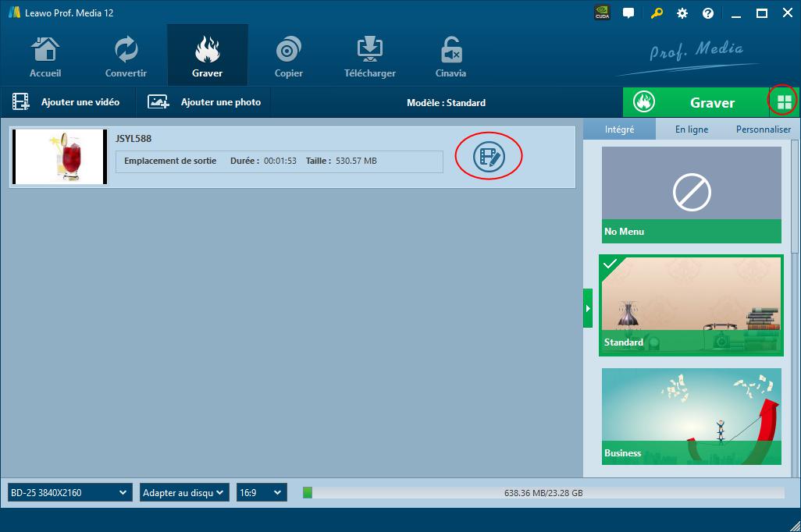Click the video edit icon for JSYL588

[x=489, y=156]
